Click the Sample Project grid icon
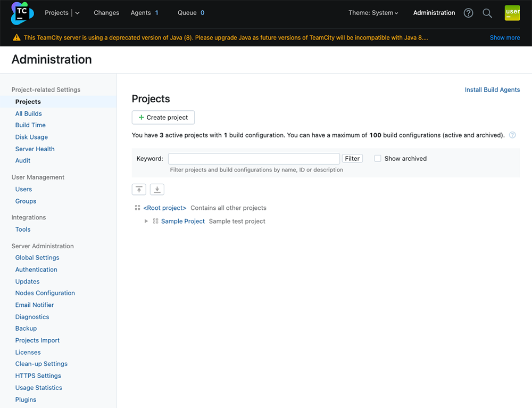The image size is (532, 408). (x=156, y=221)
